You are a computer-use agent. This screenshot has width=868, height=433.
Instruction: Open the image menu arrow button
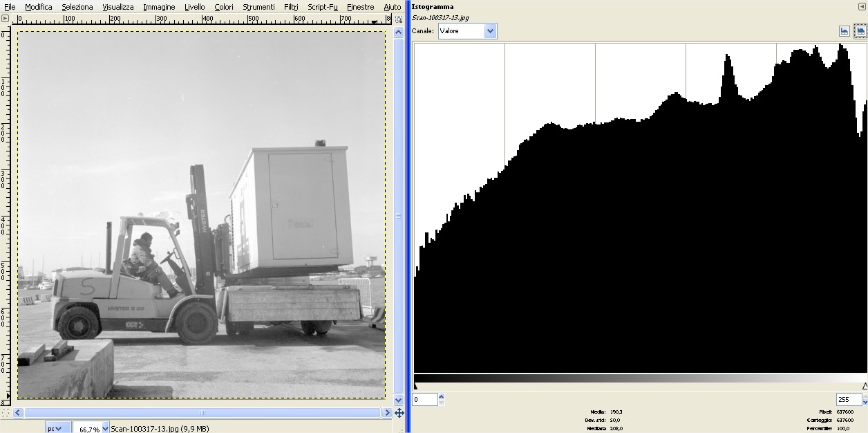pyautogui.click(x=6, y=19)
